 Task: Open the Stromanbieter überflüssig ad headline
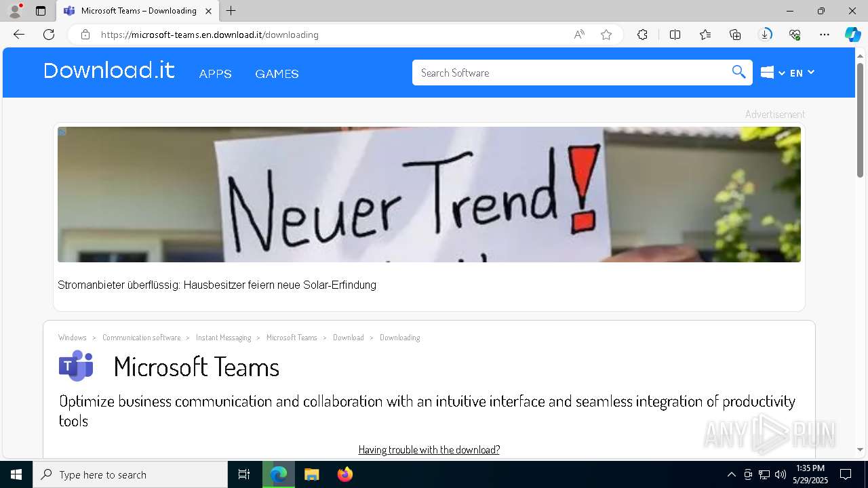(217, 285)
